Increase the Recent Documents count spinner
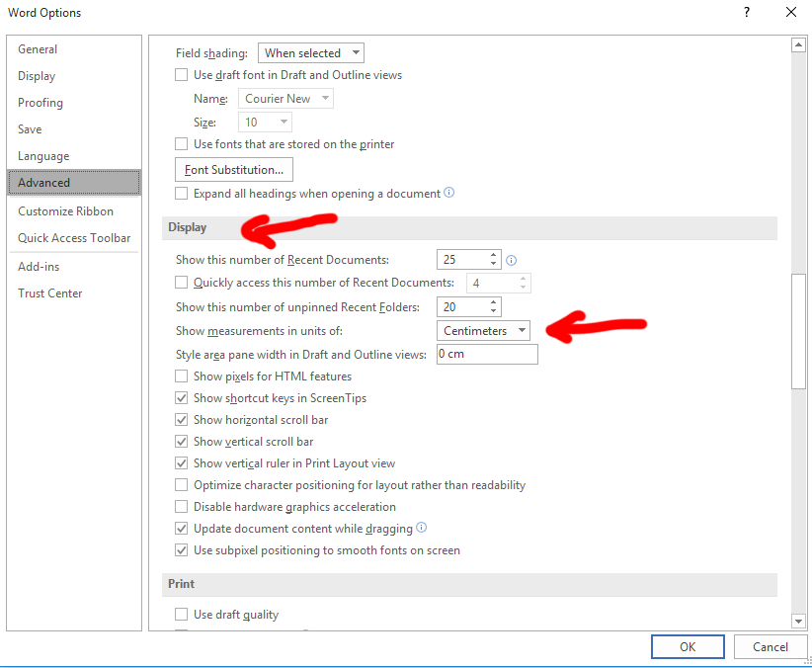The image size is (812, 668). tap(493, 255)
